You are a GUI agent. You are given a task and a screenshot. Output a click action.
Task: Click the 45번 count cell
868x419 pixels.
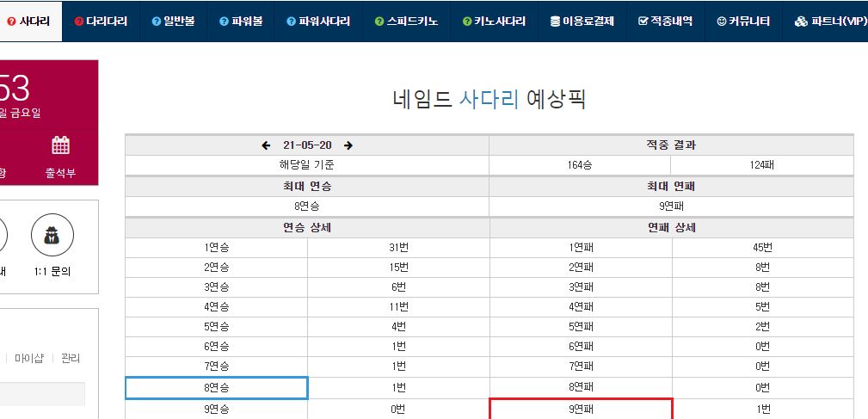[x=763, y=248]
